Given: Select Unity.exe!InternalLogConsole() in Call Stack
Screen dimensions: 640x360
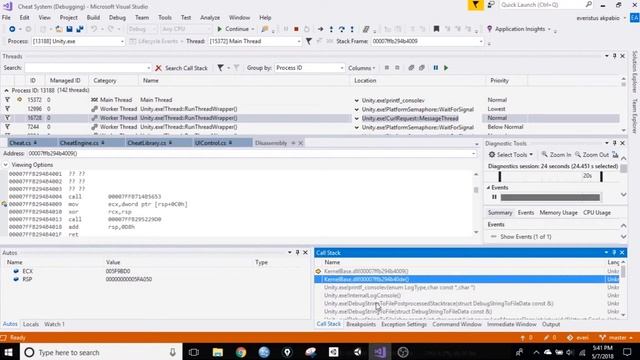Looking at the screenshot, I should (362, 296).
